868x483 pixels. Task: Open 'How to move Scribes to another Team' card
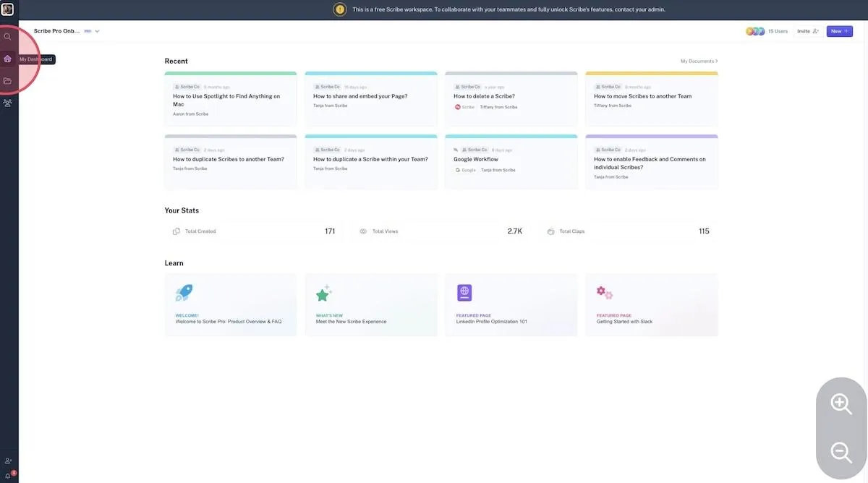(652, 99)
